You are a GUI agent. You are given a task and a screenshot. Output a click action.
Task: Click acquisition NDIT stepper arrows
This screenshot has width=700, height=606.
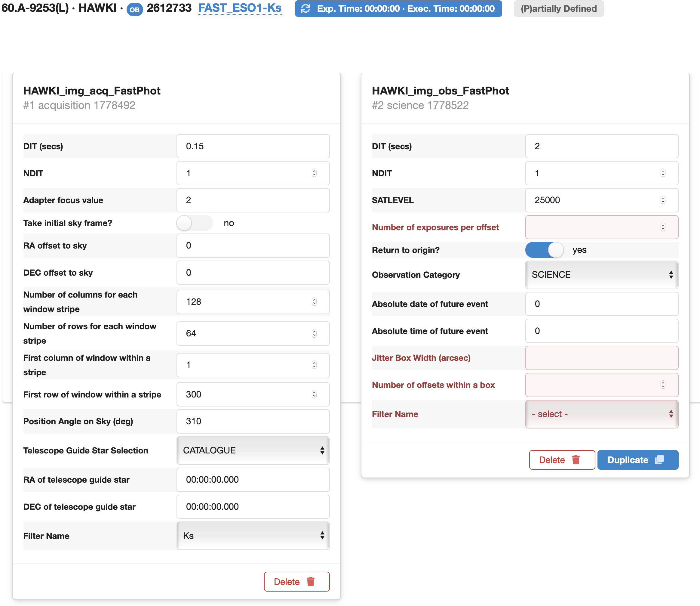(314, 173)
